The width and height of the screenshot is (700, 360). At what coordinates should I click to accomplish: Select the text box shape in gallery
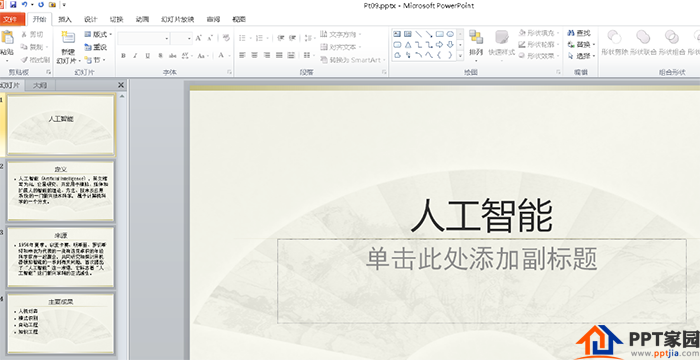click(x=397, y=34)
